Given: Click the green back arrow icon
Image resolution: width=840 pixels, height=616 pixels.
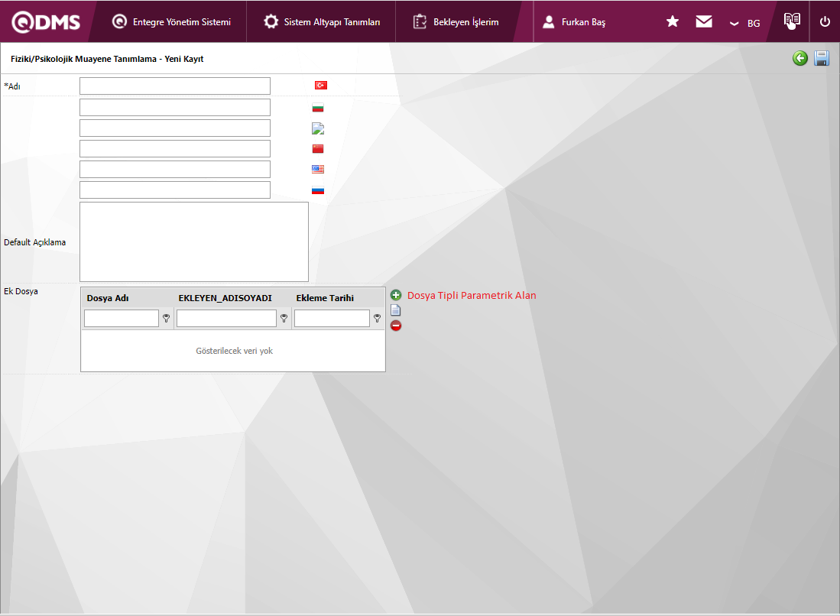Looking at the screenshot, I should point(799,58).
